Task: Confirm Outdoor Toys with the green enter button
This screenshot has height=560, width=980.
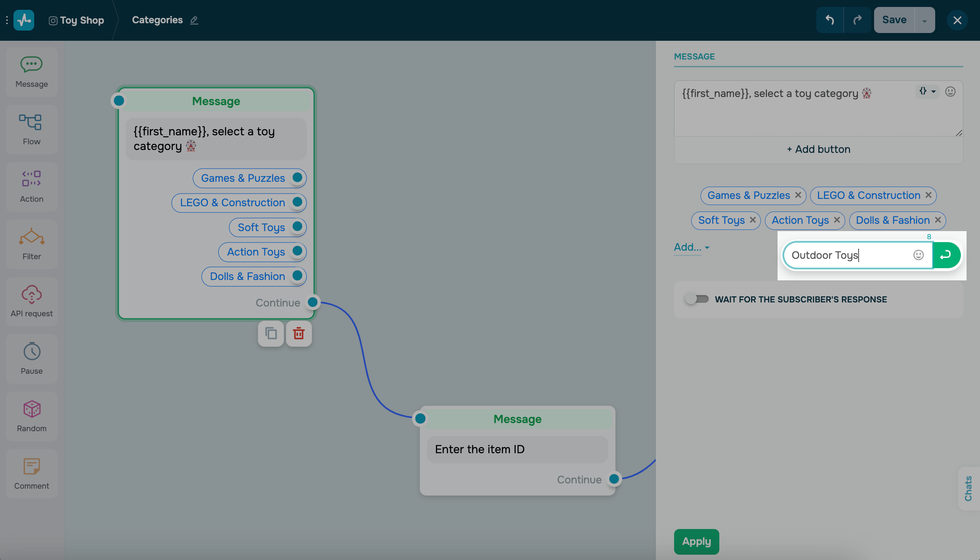Action: click(x=945, y=255)
